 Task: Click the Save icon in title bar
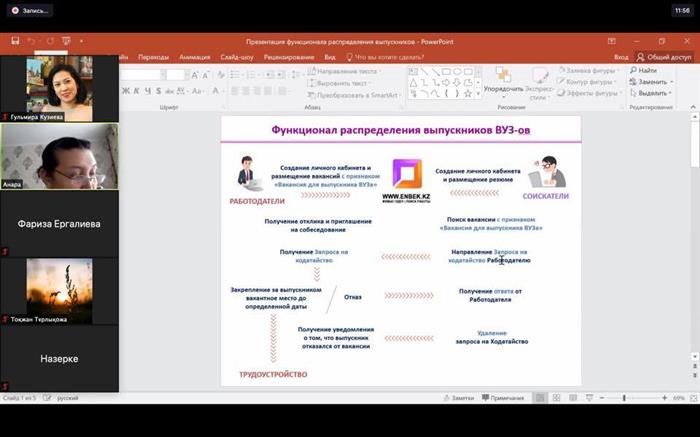coord(15,42)
